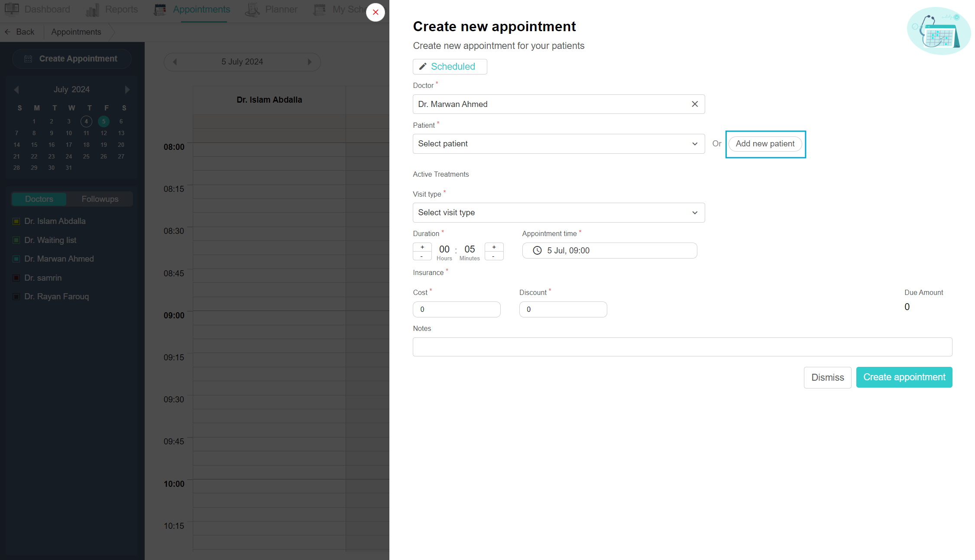Open the Dashboard tab

point(37,10)
